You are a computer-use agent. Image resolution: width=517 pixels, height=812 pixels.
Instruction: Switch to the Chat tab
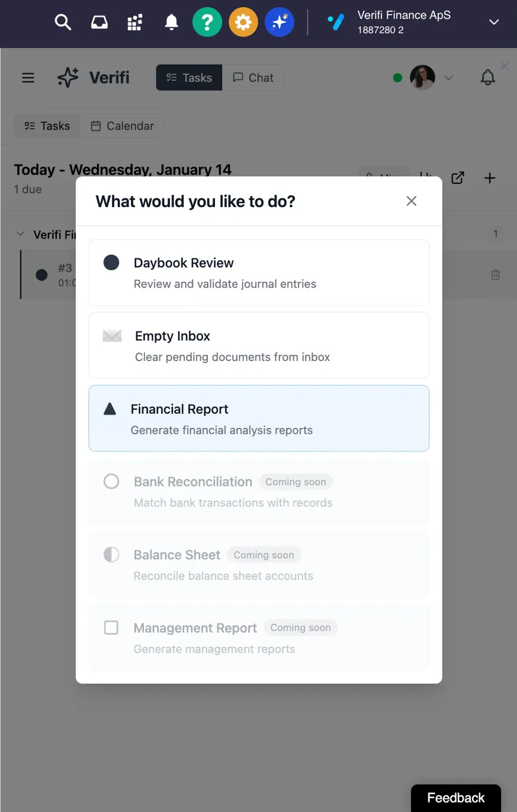click(253, 78)
